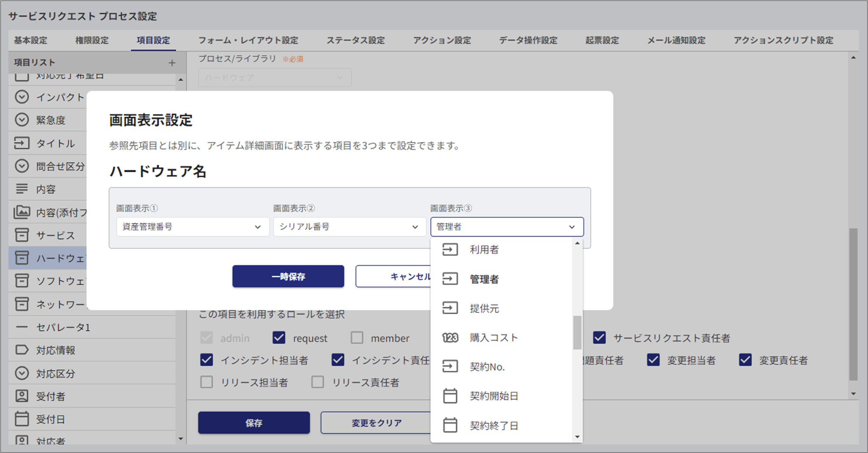
Task: Choose 利用者 from the dropdown list
Action: (502, 250)
